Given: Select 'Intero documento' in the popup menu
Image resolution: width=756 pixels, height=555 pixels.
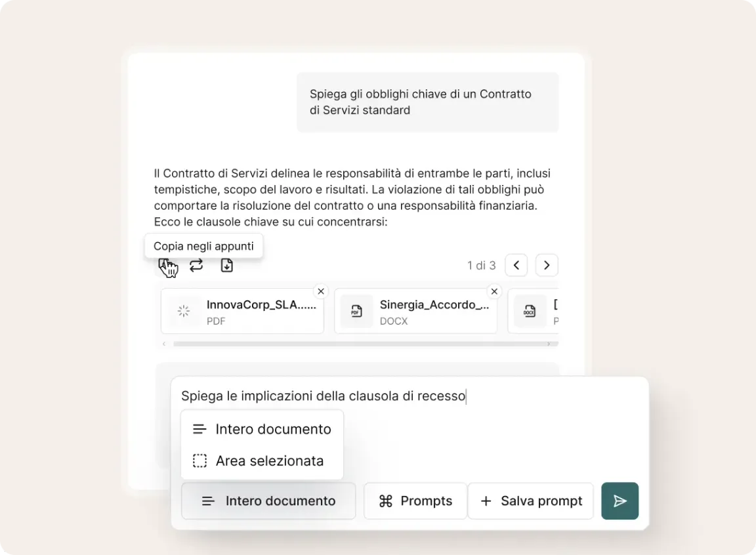Looking at the screenshot, I should click(x=262, y=429).
